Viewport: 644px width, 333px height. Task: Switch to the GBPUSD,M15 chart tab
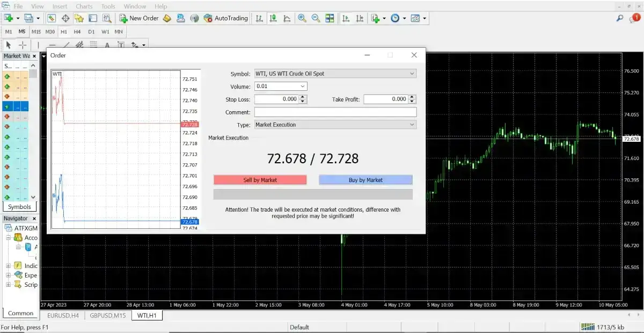point(107,315)
